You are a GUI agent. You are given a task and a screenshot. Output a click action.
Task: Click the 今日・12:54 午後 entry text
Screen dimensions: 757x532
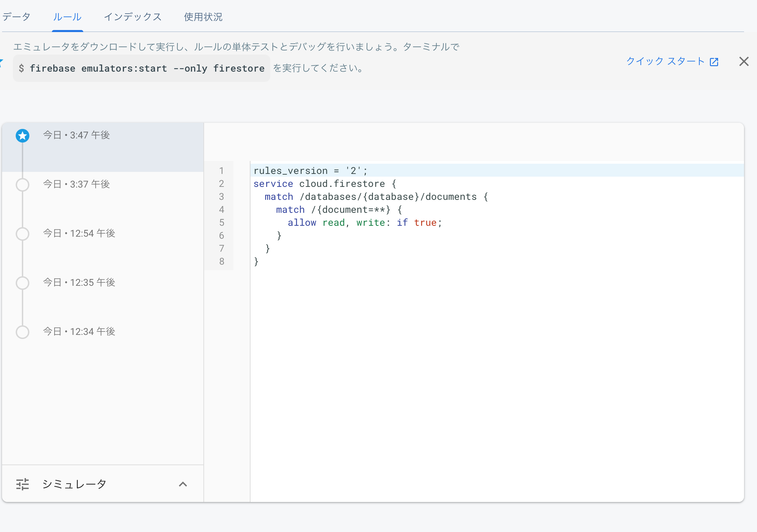(79, 233)
